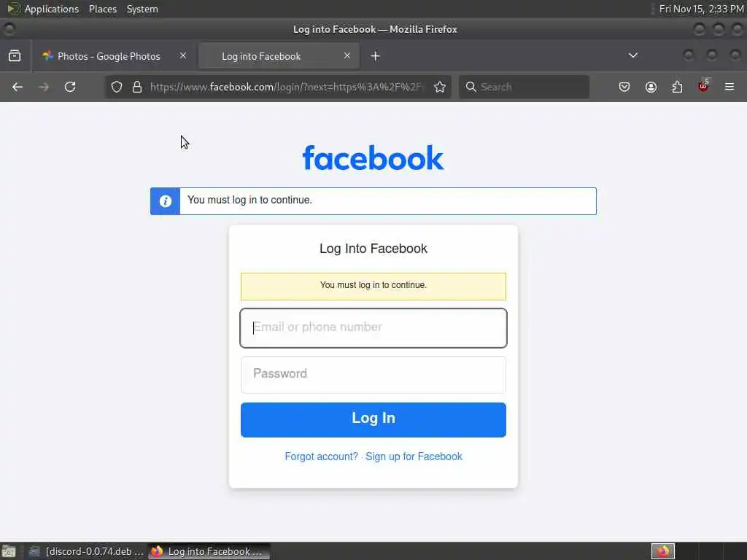747x560 pixels.
Task: Click the Firefox icon in bottom-right workspace switcher
Action: click(662, 551)
